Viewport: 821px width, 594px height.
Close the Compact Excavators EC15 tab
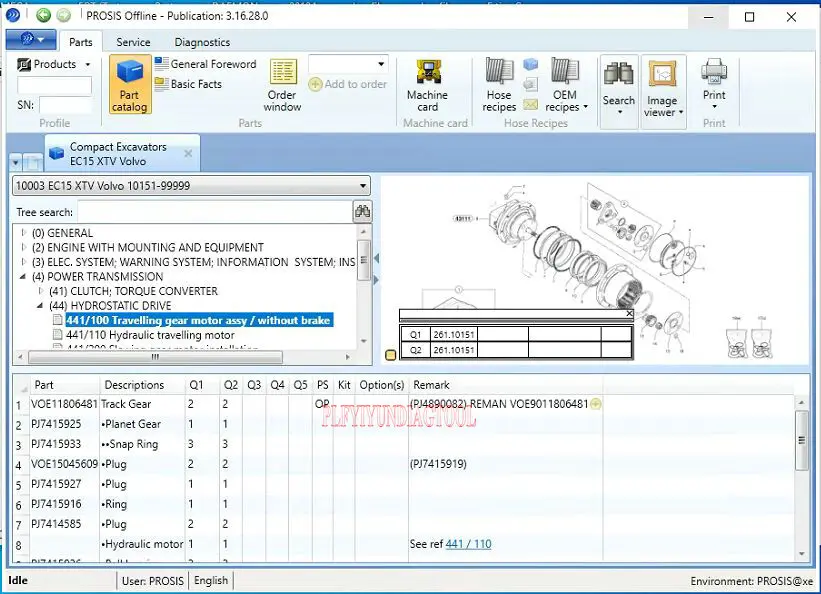[188, 153]
